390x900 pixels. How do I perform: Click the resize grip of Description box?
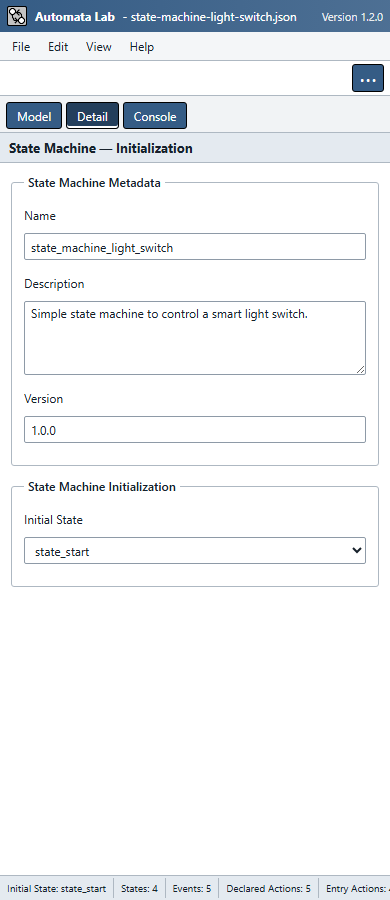pos(360,370)
